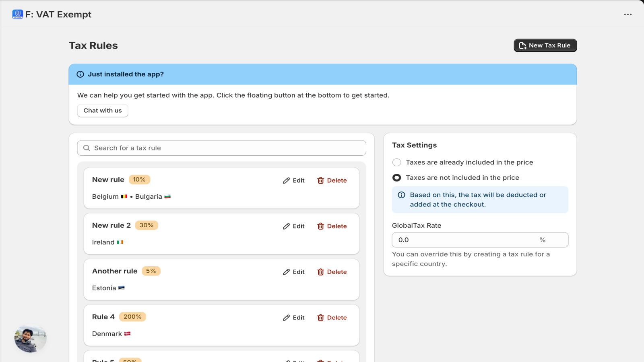The width and height of the screenshot is (644, 362).
Task: Click the F: VAT Exempt app logo icon
Action: coord(18,14)
